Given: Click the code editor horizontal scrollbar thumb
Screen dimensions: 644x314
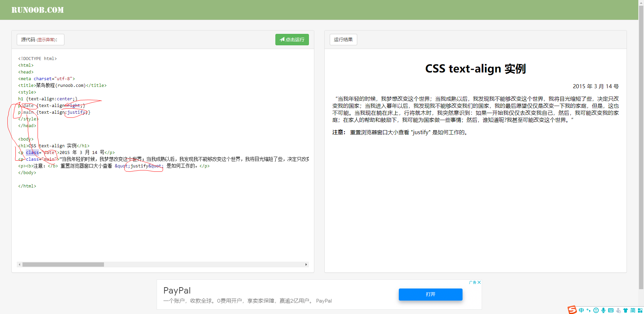Looking at the screenshot, I should (63, 265).
